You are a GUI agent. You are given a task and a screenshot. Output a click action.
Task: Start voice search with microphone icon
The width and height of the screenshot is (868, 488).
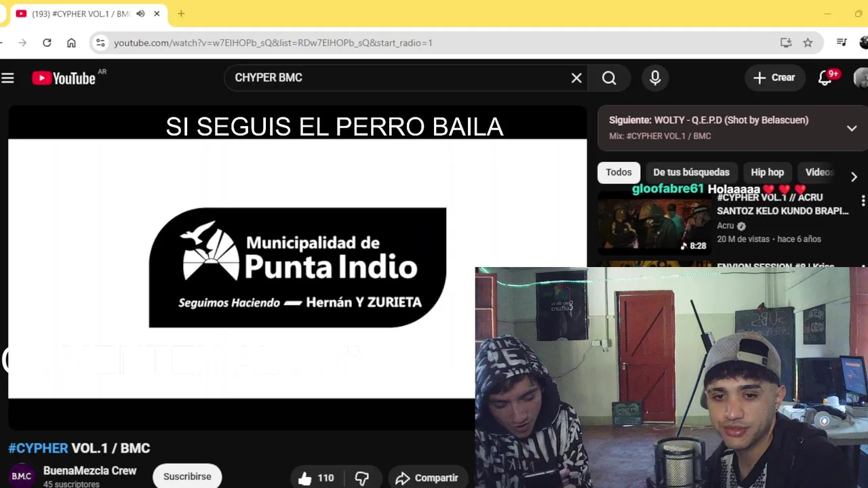click(x=655, y=78)
